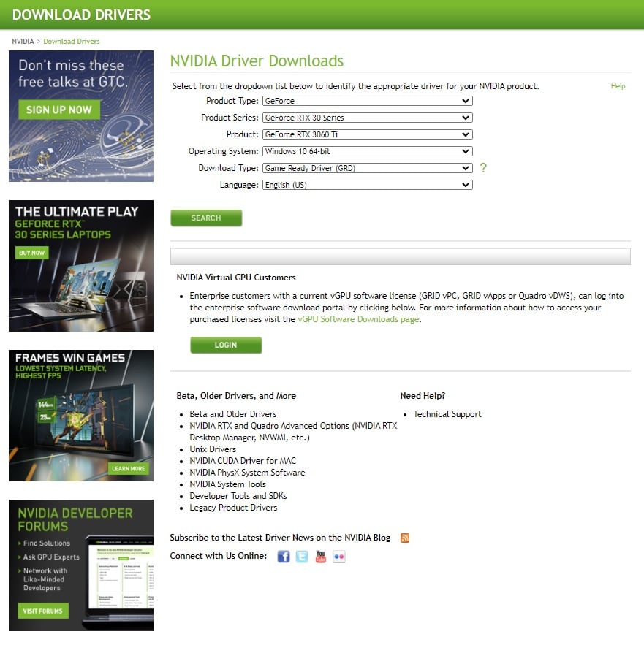Click NVIDIA in the breadcrumb
The width and height of the screenshot is (644, 645).
pos(23,42)
